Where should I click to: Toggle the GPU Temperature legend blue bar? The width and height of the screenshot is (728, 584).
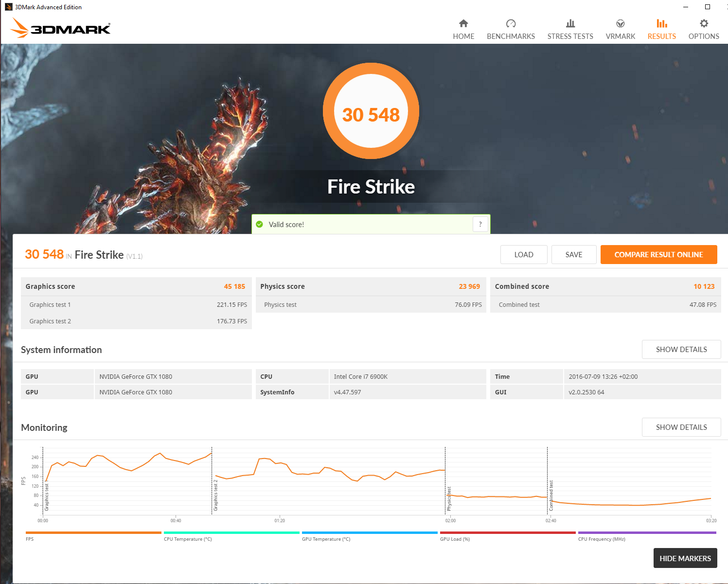coord(370,533)
